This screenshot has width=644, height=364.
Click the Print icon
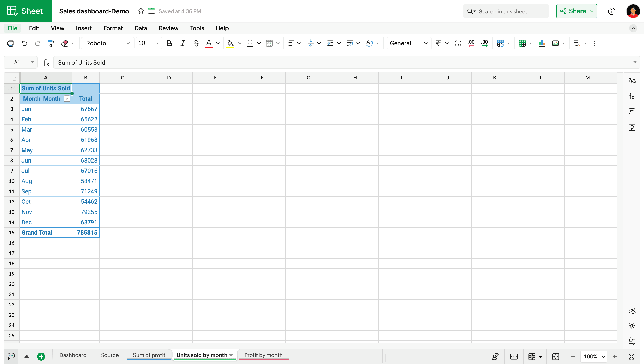(11, 43)
